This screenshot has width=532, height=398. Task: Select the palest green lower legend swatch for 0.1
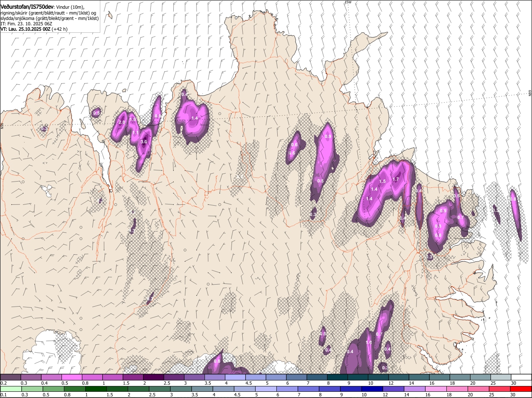pyautogui.click(x=11, y=389)
